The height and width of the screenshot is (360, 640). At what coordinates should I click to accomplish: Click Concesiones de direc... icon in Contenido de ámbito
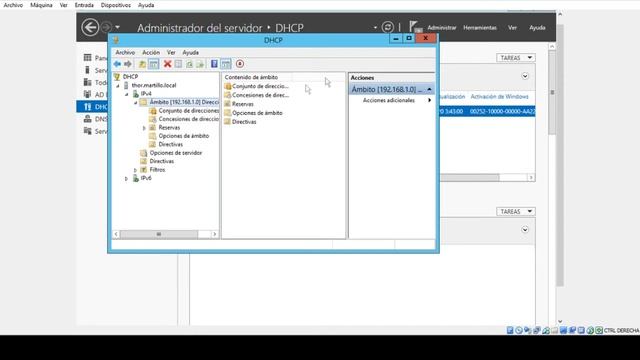(228, 95)
